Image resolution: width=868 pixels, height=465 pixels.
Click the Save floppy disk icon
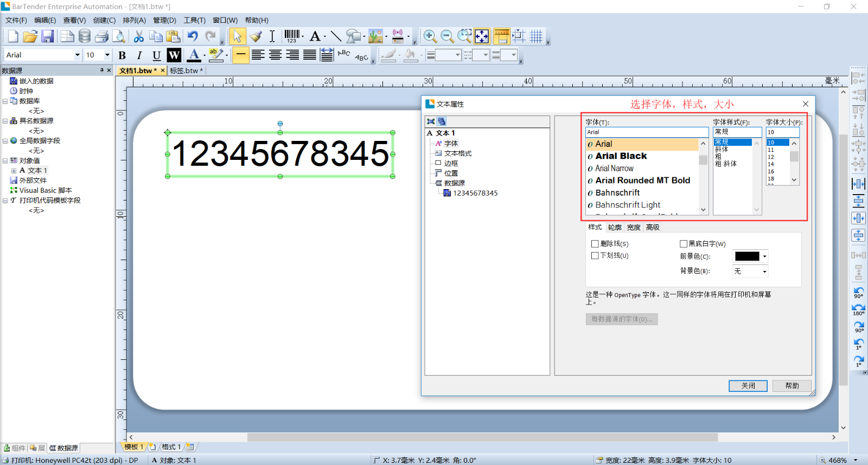pos(48,36)
